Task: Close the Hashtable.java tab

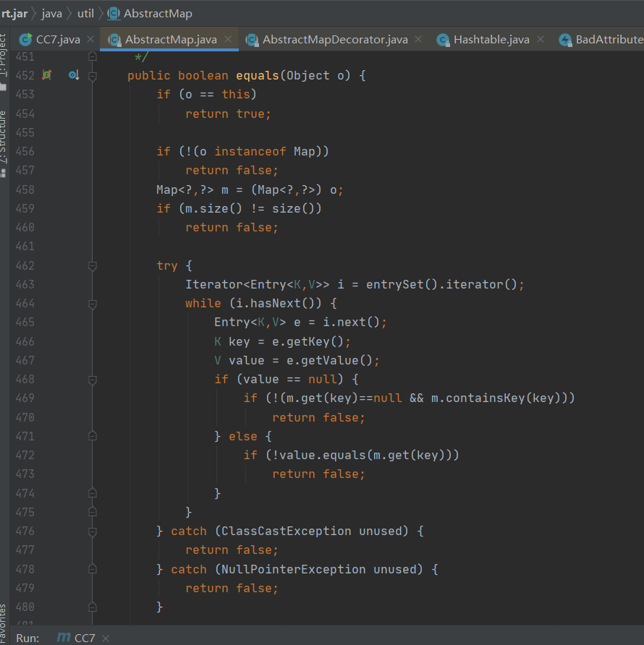Action: click(x=541, y=40)
